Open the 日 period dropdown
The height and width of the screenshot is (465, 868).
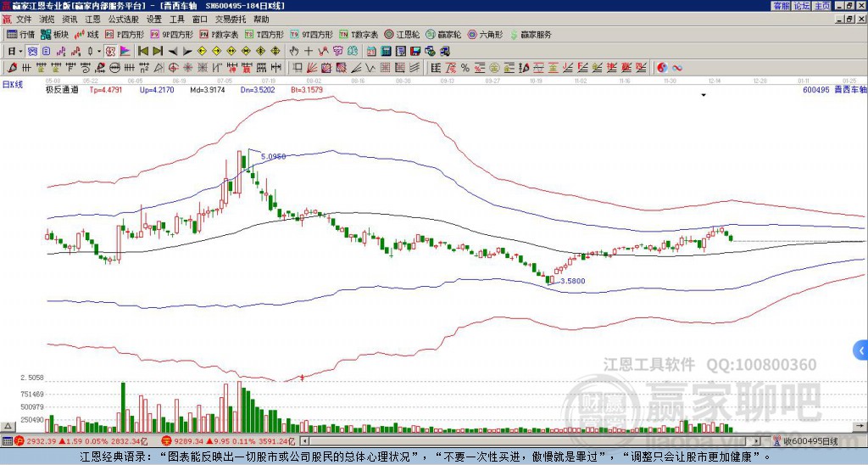click(15, 52)
